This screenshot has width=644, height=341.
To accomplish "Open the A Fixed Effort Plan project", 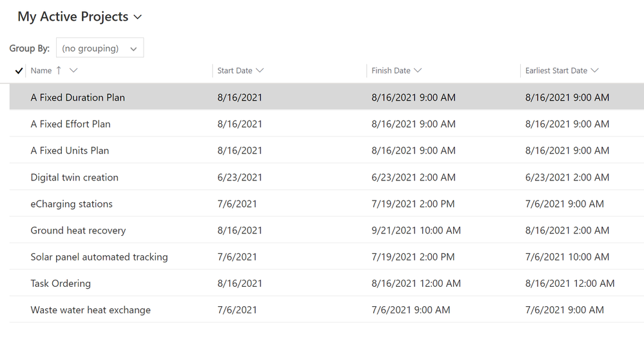I will point(70,124).
